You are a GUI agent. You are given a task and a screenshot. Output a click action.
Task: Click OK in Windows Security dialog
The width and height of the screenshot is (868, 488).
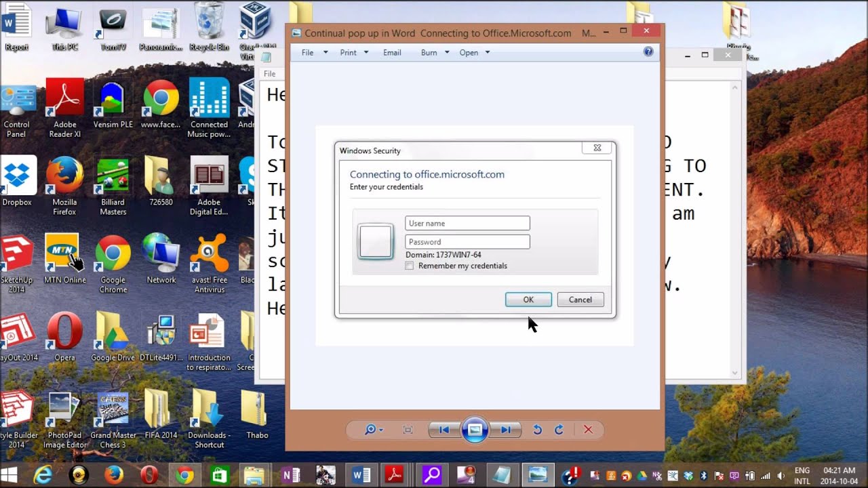click(x=528, y=300)
